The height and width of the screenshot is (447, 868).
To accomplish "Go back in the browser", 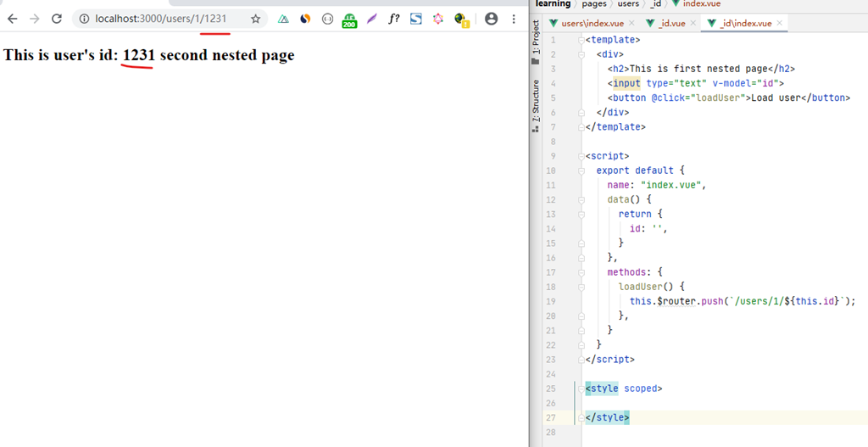I will point(12,19).
